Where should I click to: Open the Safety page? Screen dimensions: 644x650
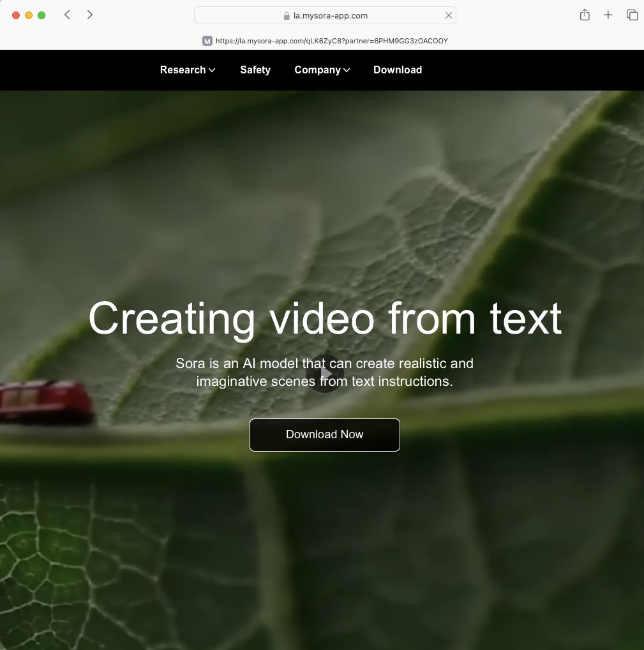tap(255, 70)
